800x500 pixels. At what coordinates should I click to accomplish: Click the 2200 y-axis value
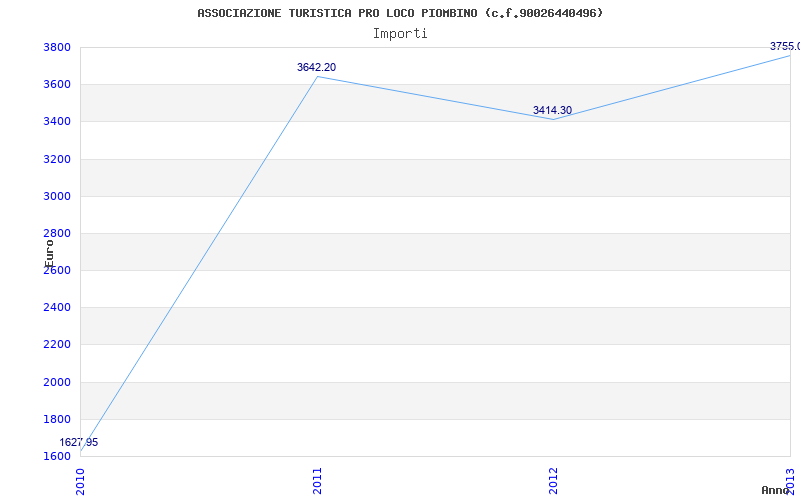pyautogui.click(x=55, y=344)
